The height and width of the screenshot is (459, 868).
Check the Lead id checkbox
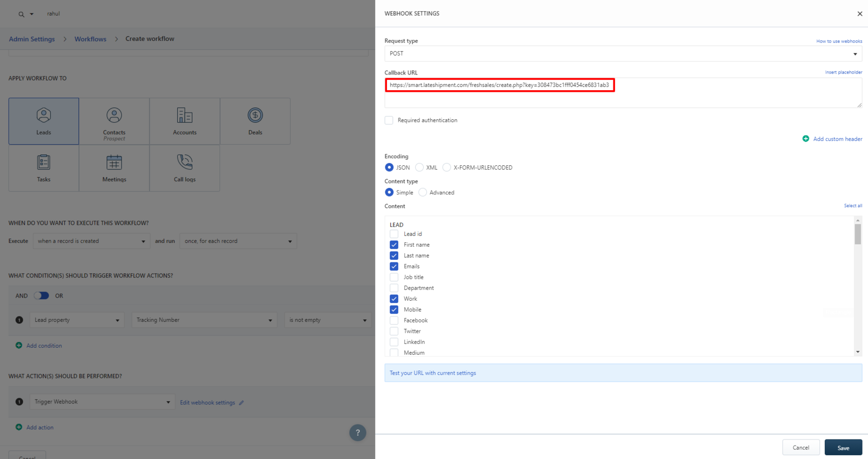tap(394, 234)
